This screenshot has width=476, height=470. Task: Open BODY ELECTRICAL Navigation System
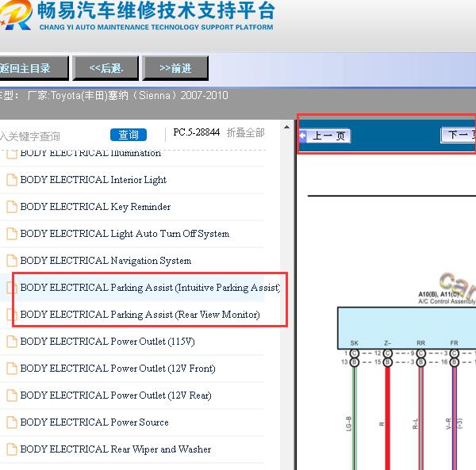[106, 261]
